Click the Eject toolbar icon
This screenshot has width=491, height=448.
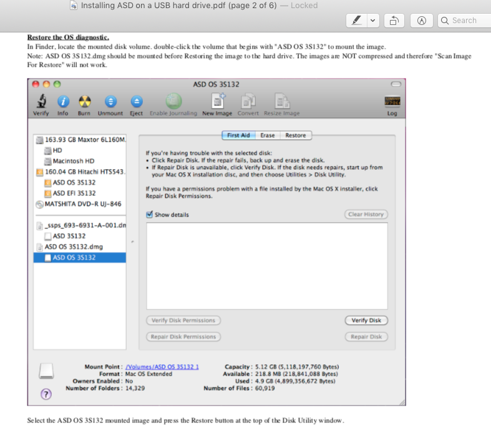(x=137, y=102)
